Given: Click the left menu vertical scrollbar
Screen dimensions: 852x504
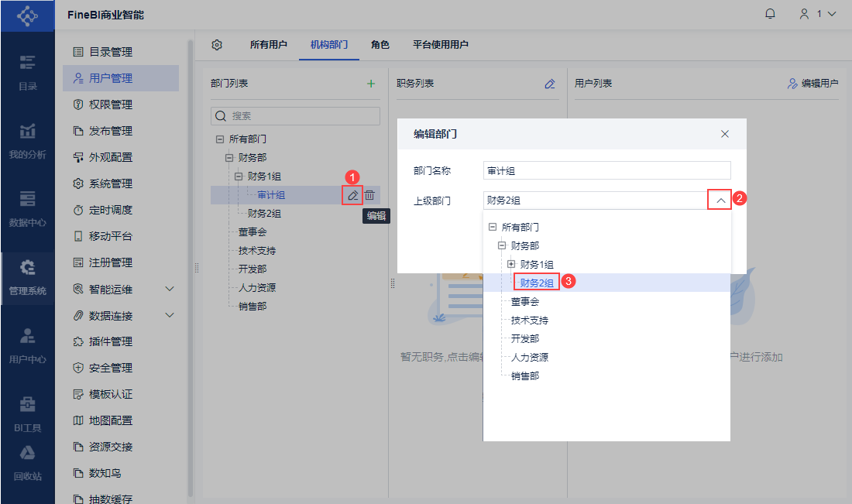Looking at the screenshot, I should (x=191, y=269).
